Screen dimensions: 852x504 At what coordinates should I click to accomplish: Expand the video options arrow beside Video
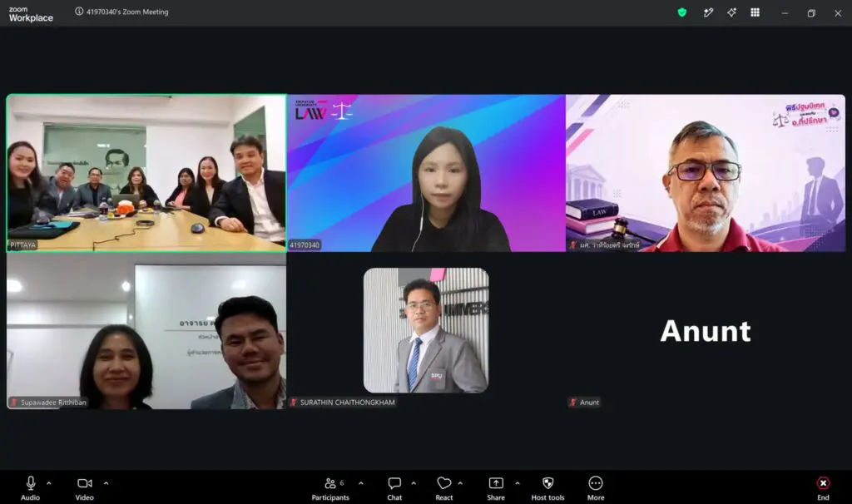(x=106, y=483)
